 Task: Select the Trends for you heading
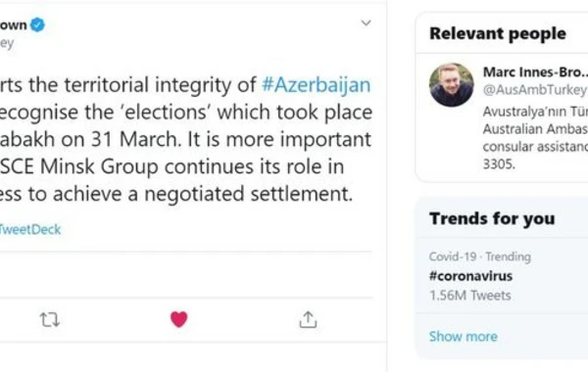point(492,218)
